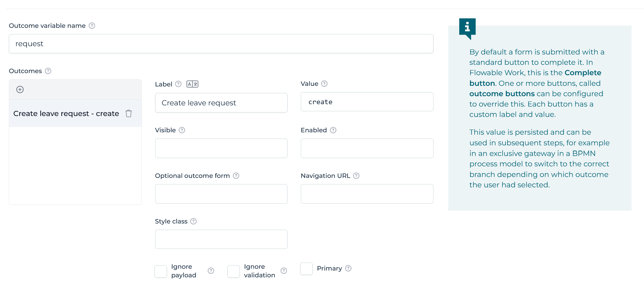Show help for Optional outcome form

coord(236,176)
